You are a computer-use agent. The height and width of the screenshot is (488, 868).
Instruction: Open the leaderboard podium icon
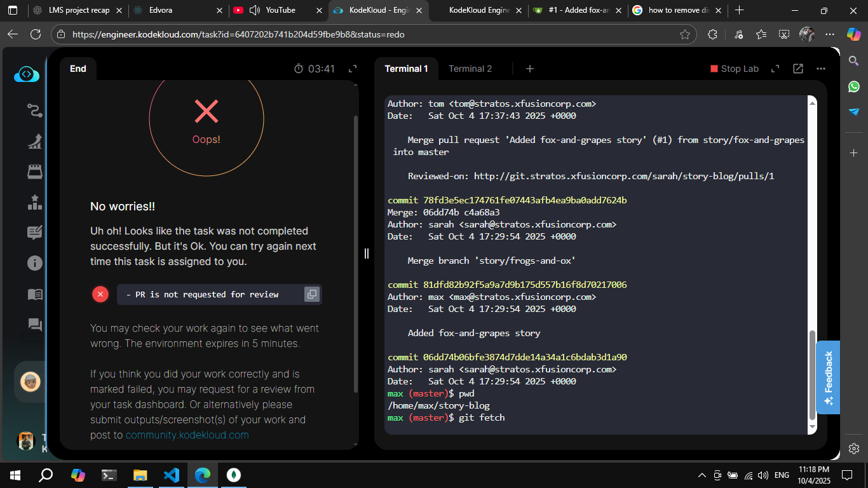[x=35, y=202]
